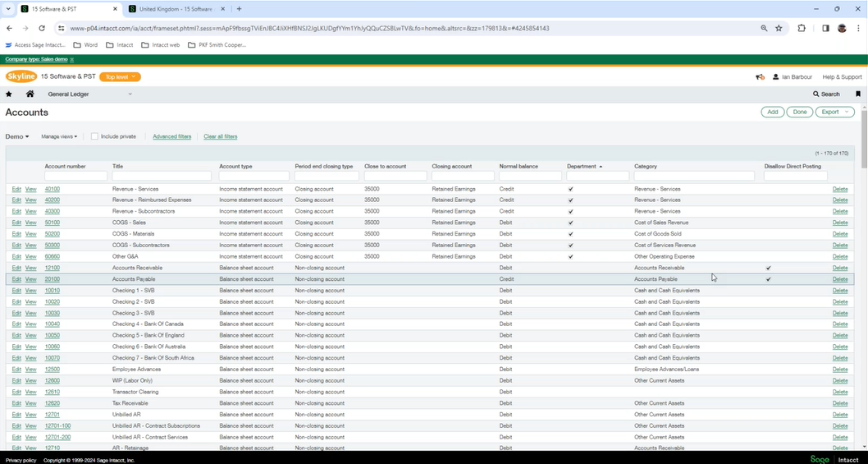Open the Demo view dropdown
Image resolution: width=868 pixels, height=464 pixels.
pos(17,136)
